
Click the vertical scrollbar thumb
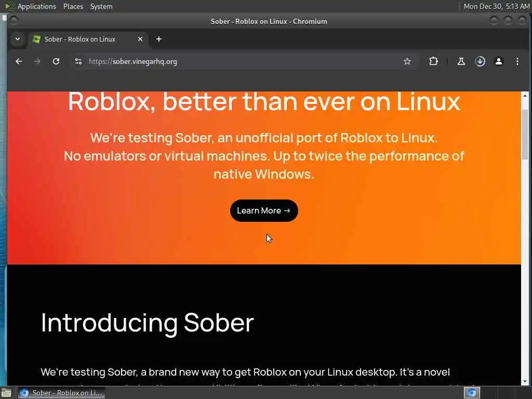(x=525, y=135)
